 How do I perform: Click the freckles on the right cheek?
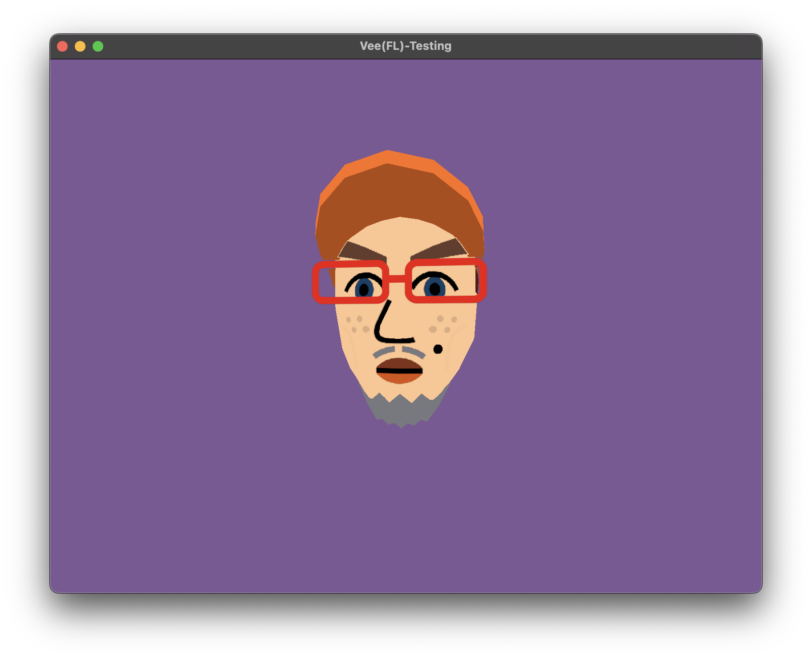tap(443, 324)
